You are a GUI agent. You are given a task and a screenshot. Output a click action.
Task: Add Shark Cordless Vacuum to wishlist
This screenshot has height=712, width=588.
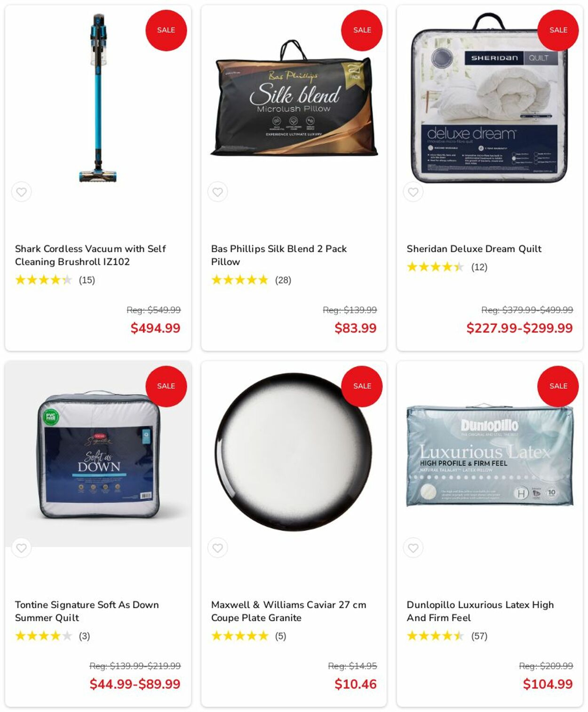click(x=22, y=192)
